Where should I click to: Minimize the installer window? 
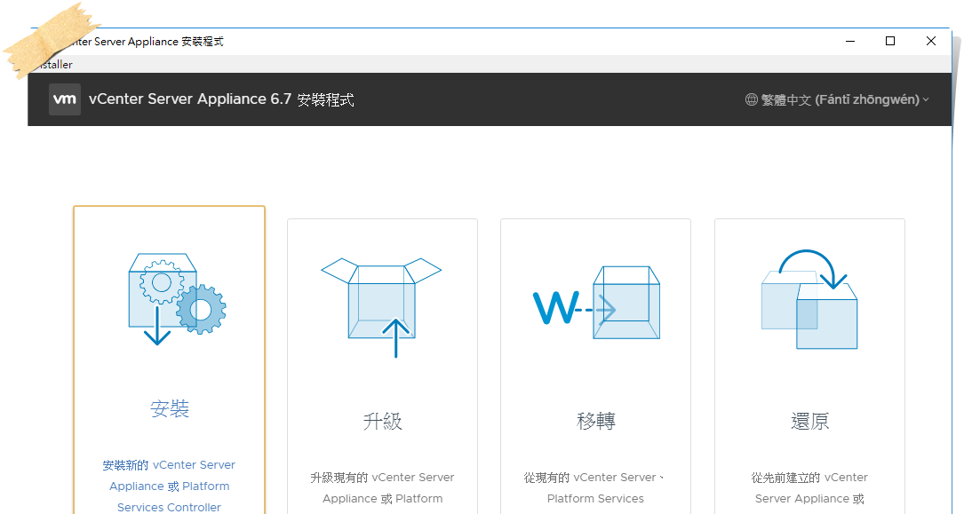tap(849, 41)
